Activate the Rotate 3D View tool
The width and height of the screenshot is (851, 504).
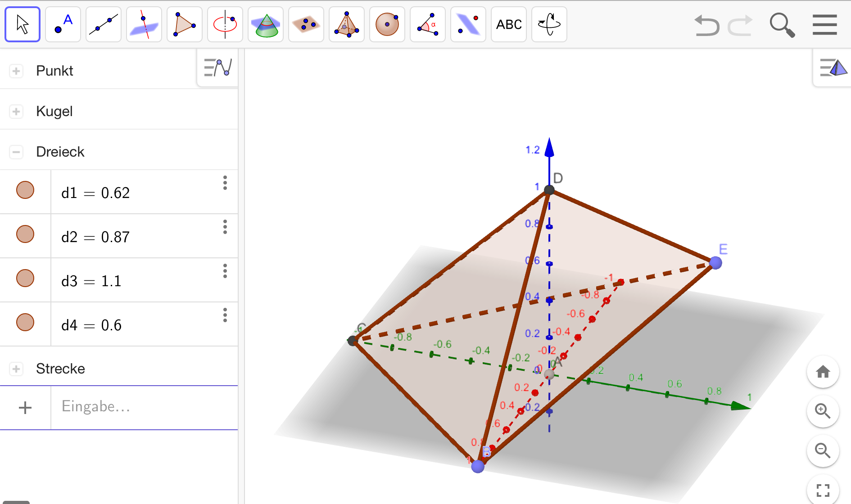(549, 24)
